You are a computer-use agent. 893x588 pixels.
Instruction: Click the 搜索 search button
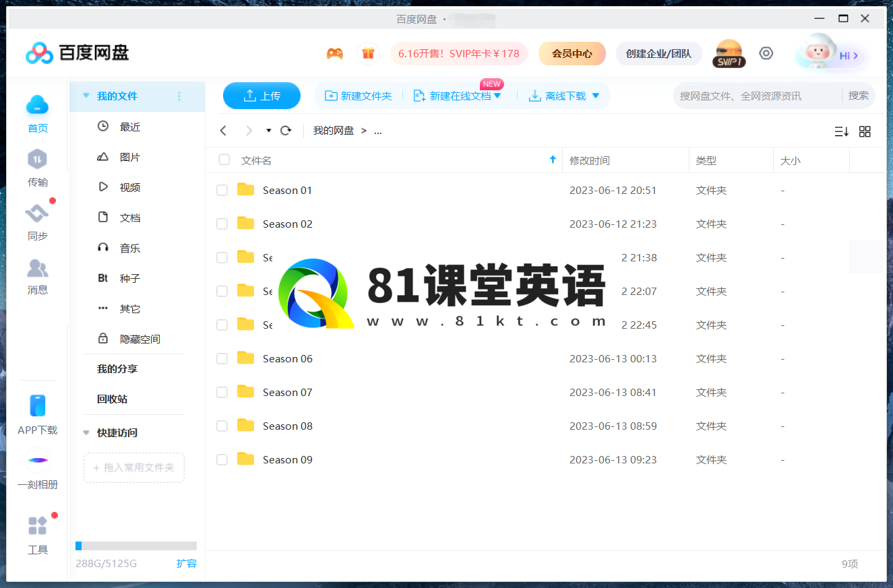click(859, 96)
